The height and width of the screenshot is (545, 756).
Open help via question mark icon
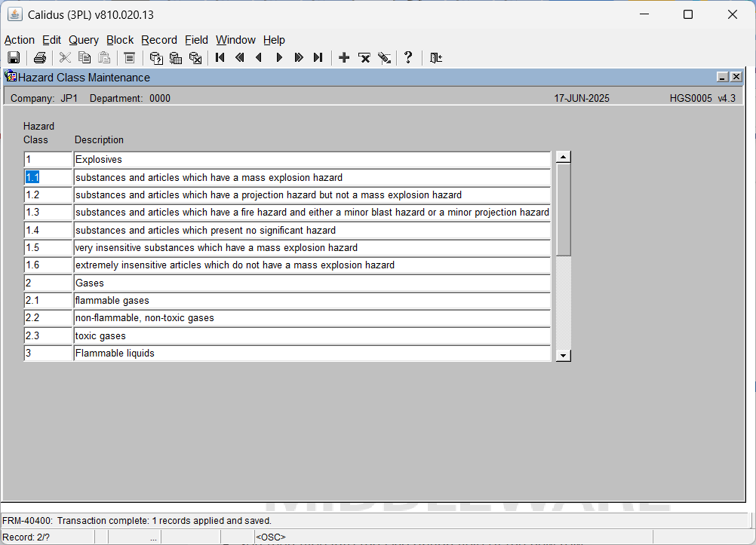coord(408,58)
